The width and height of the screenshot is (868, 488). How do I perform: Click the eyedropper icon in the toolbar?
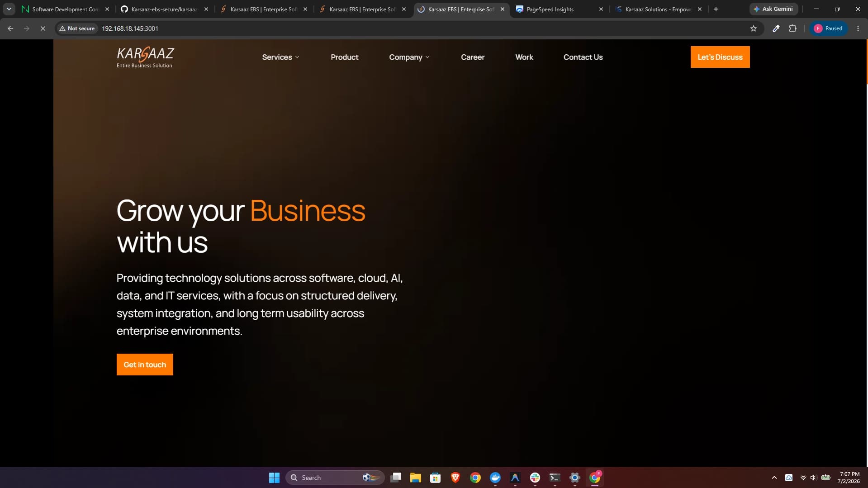[x=776, y=28]
